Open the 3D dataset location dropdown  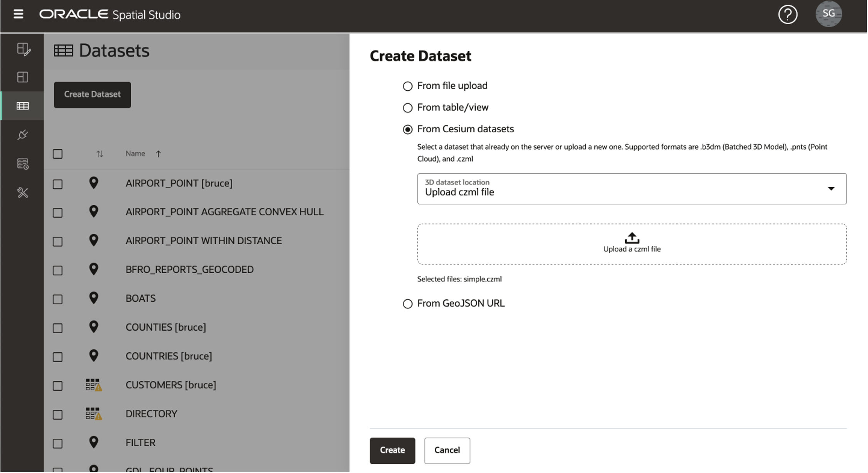pos(831,189)
